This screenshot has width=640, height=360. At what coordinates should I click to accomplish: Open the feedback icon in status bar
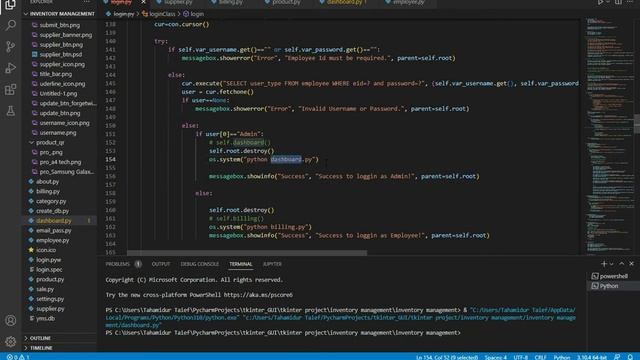click(x=617, y=357)
